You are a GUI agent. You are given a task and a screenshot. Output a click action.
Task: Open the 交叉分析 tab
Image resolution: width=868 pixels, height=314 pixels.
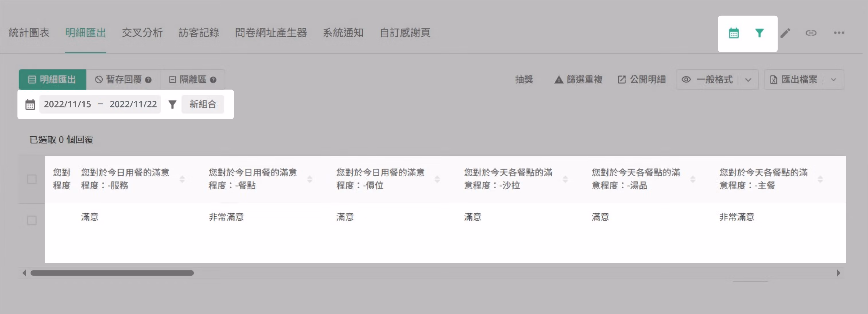142,33
